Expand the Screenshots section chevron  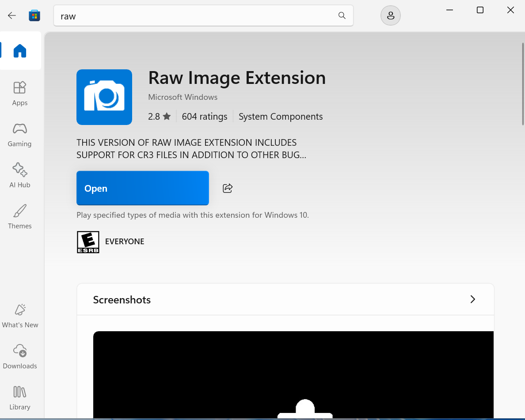(472, 299)
